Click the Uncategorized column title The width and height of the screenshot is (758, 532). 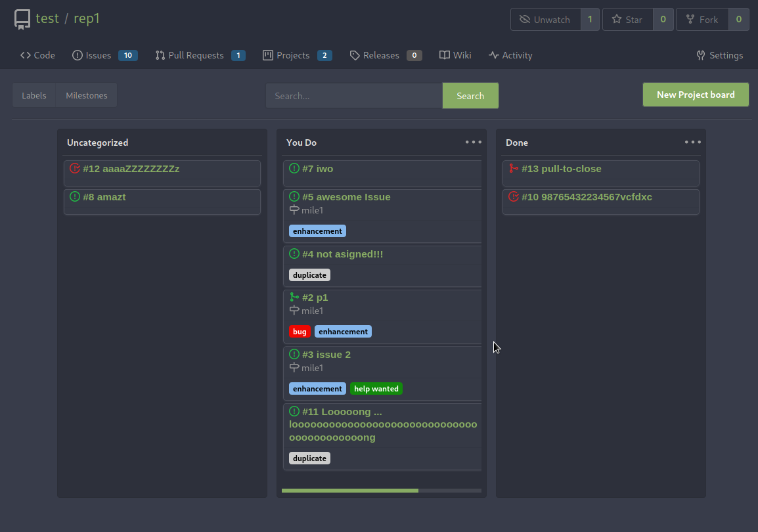click(98, 143)
